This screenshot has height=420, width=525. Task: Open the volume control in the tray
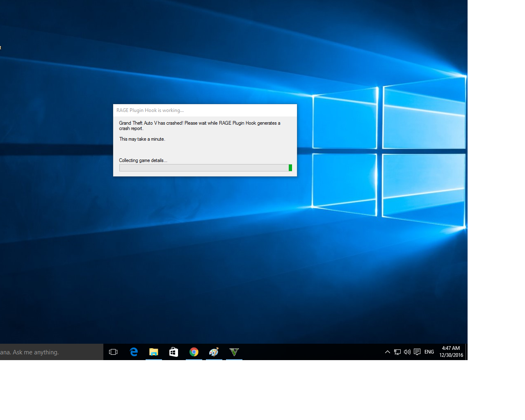click(x=407, y=352)
